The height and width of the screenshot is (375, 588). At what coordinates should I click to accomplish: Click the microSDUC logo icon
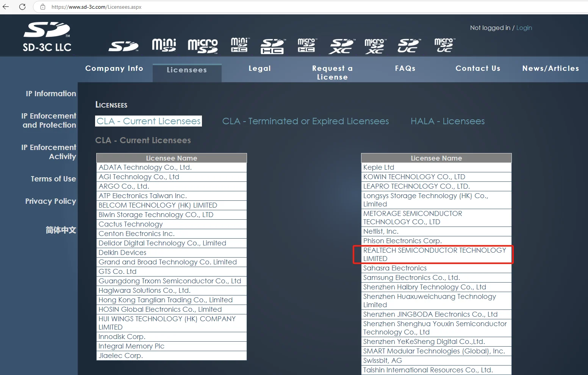[444, 45]
